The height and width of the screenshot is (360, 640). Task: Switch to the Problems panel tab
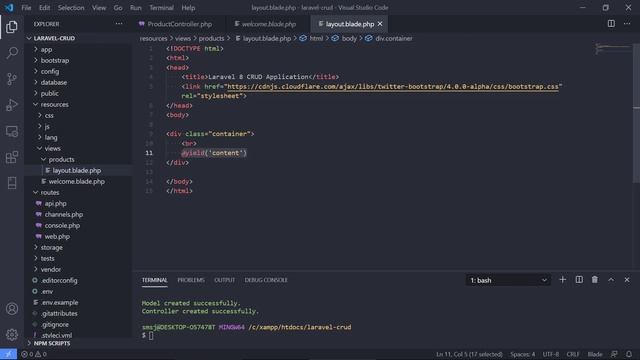point(191,280)
